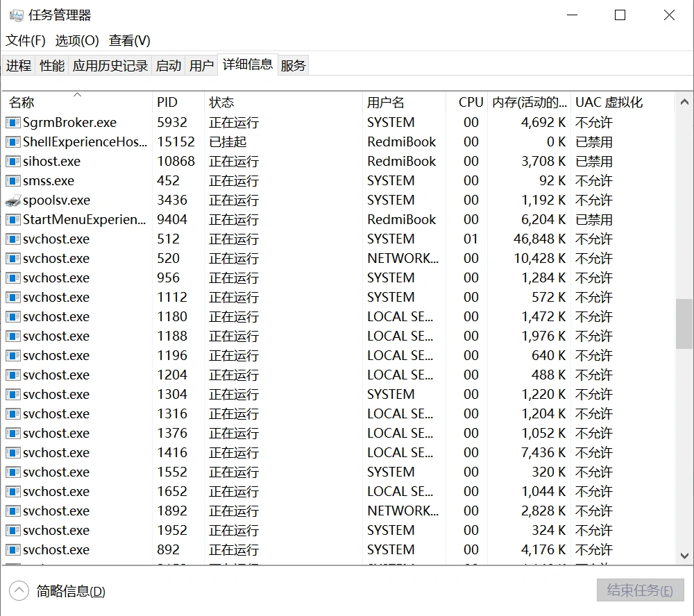Click the StartMenuExperienceHost process icon

[x=12, y=219]
